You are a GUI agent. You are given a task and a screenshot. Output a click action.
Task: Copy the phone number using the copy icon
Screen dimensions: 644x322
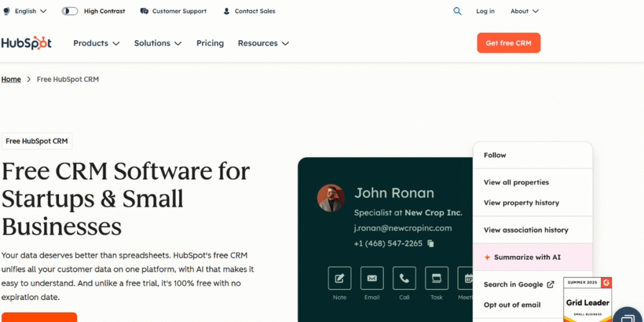click(x=430, y=243)
